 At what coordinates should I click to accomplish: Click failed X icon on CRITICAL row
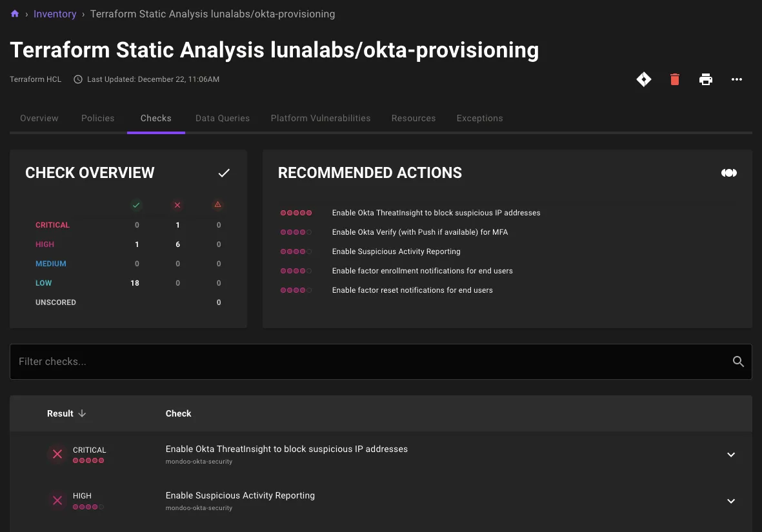(x=57, y=454)
